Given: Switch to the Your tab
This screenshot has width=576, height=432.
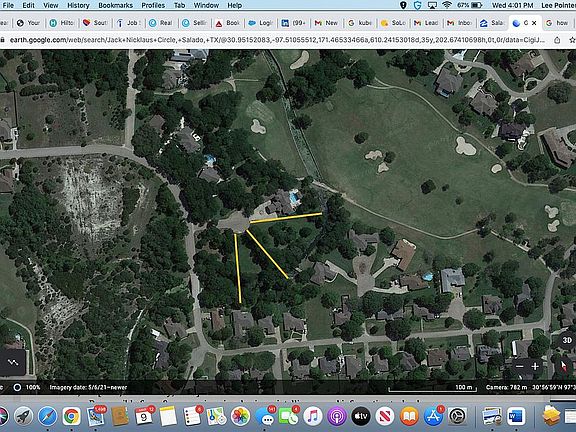Looking at the screenshot, I should (x=29, y=23).
